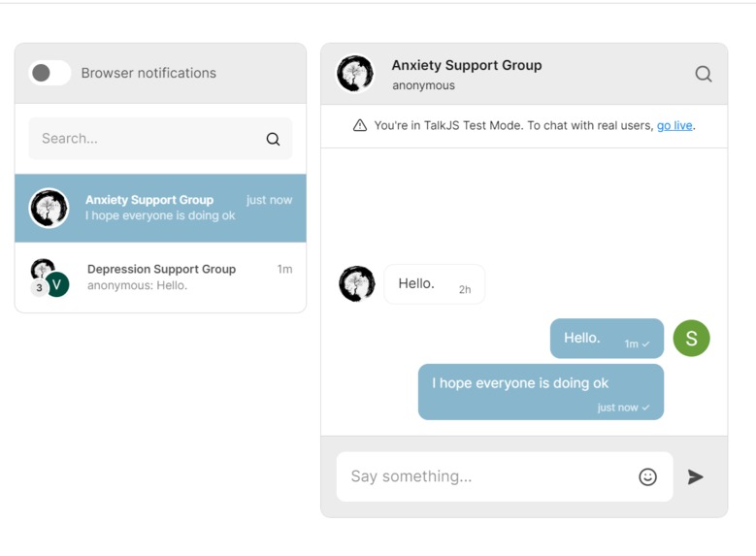Open the Depression Support Group conversation
This screenshot has height=556, width=756.
tap(160, 278)
